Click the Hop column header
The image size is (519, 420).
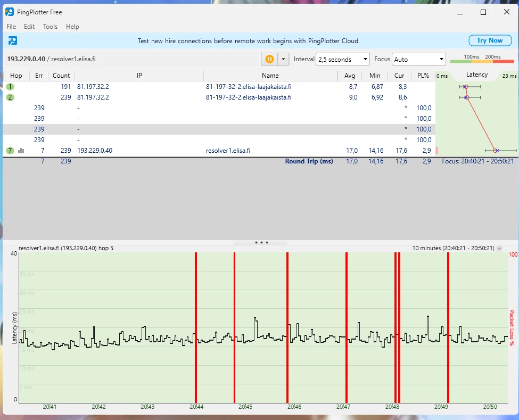16,76
